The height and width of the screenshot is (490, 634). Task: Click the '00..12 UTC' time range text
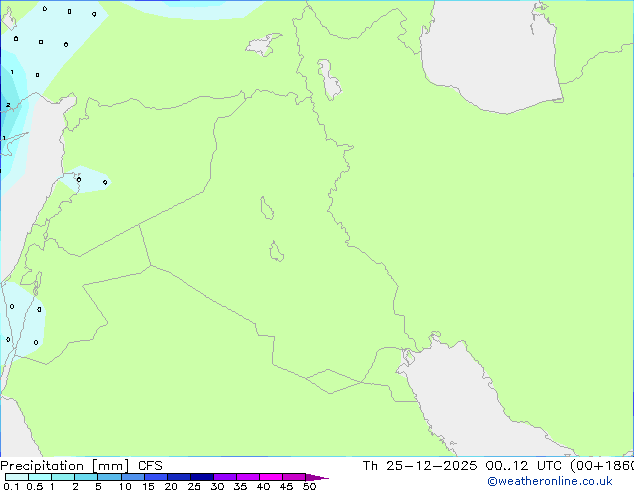[x=524, y=466]
